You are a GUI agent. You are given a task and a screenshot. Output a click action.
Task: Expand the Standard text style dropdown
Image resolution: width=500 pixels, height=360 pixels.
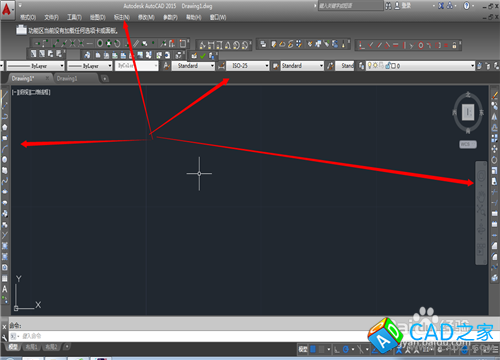coord(212,66)
